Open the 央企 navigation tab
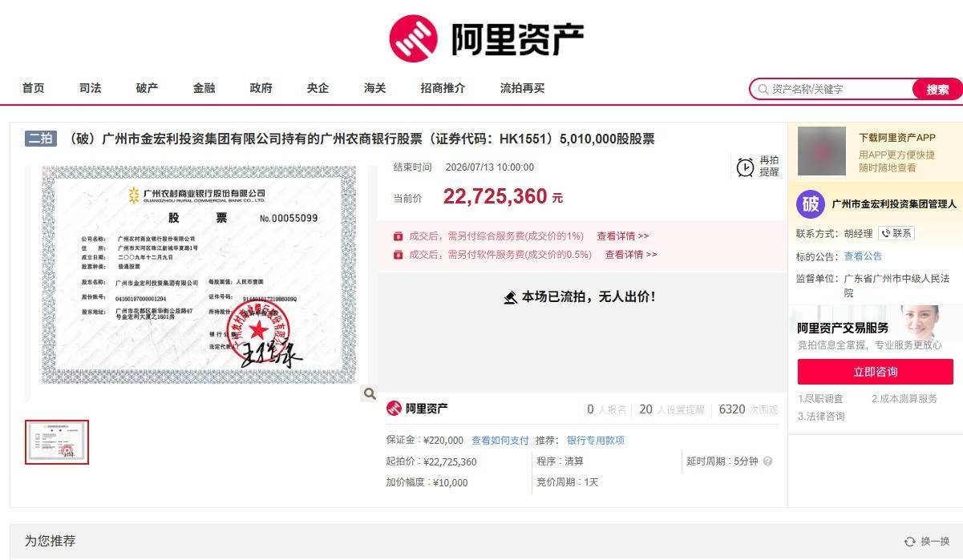This screenshot has height=560, width=963. [318, 88]
